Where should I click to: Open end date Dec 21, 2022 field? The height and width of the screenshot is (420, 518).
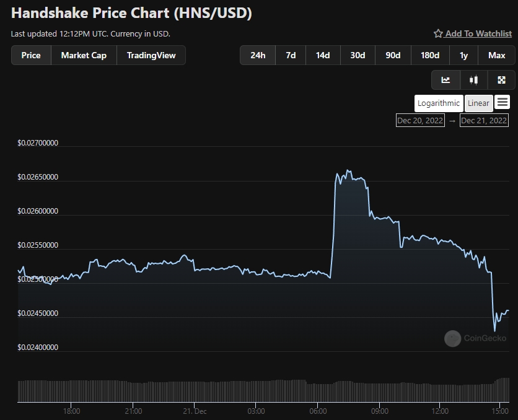pos(484,120)
